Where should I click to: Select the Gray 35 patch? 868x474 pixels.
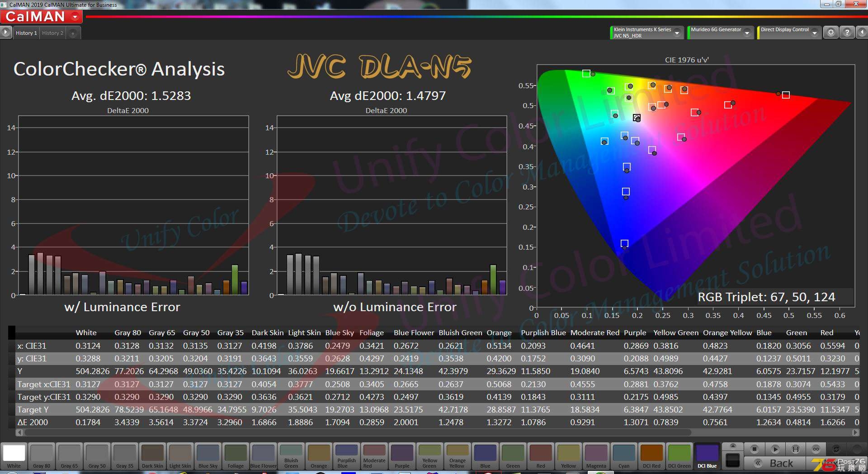[125, 456]
